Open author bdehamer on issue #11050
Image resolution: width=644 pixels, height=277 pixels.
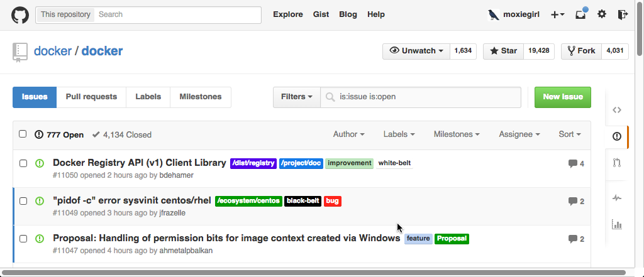[176, 175]
